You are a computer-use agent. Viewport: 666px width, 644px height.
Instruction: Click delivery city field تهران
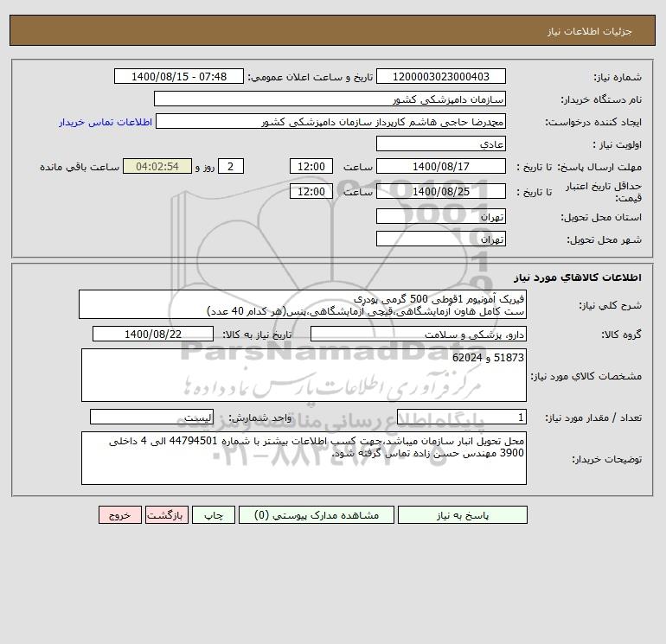(441, 239)
